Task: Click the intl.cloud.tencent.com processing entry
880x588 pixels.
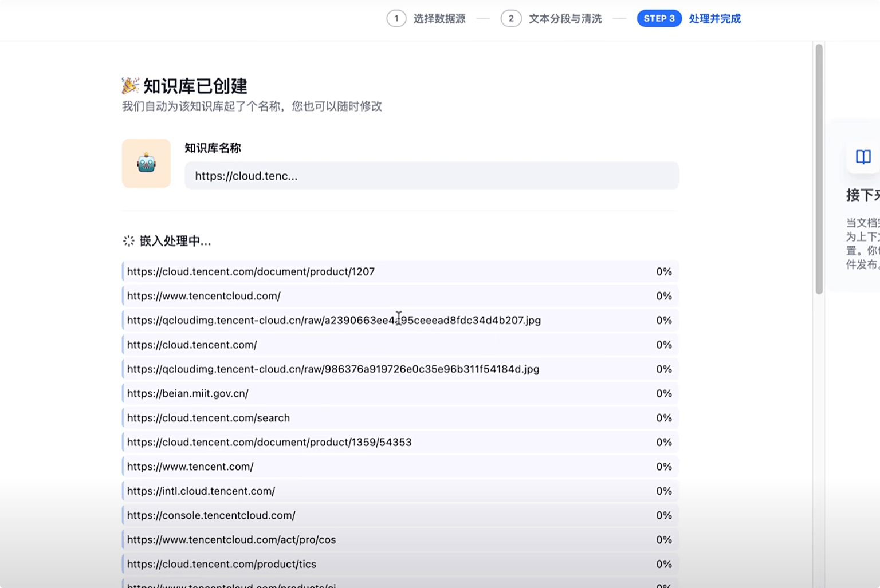Action: point(400,491)
